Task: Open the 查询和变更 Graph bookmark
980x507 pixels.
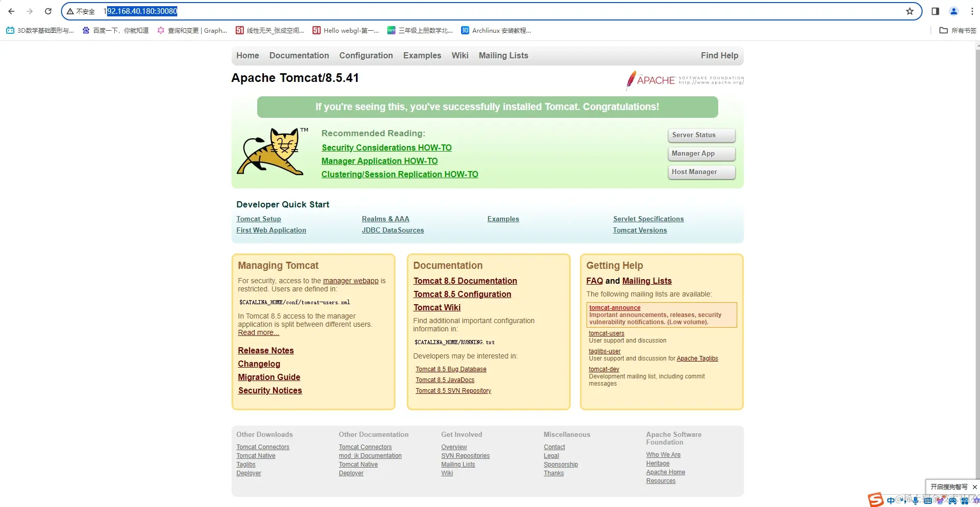Action: (192, 31)
